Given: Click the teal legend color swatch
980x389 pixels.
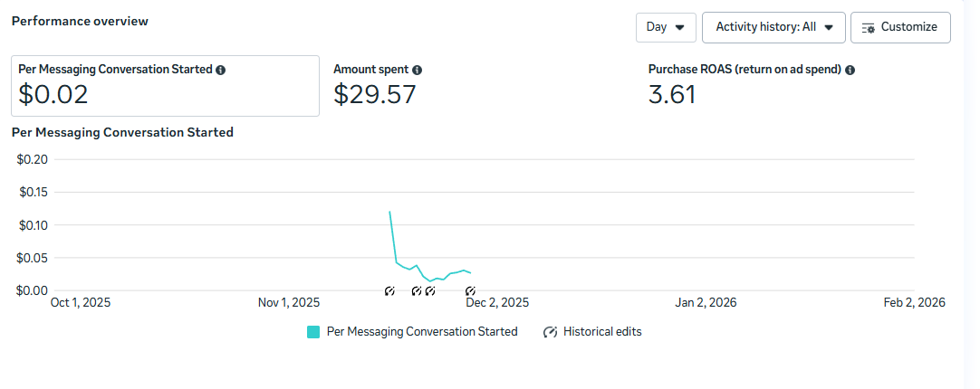Looking at the screenshot, I should tap(313, 332).
